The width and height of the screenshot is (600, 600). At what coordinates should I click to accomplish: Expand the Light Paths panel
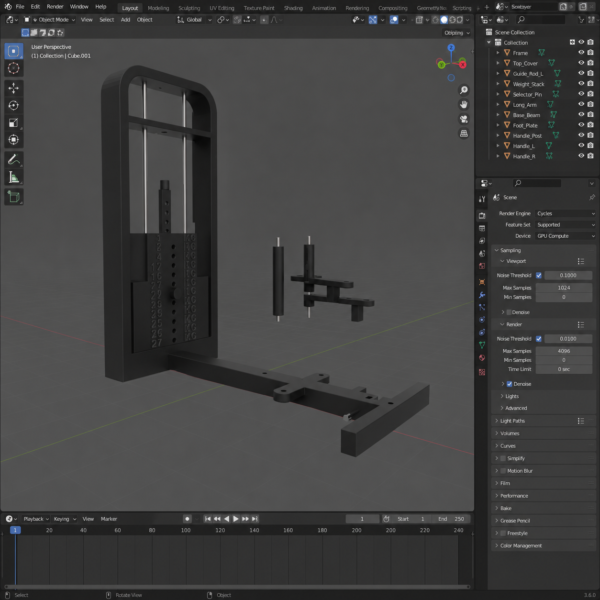(x=512, y=421)
